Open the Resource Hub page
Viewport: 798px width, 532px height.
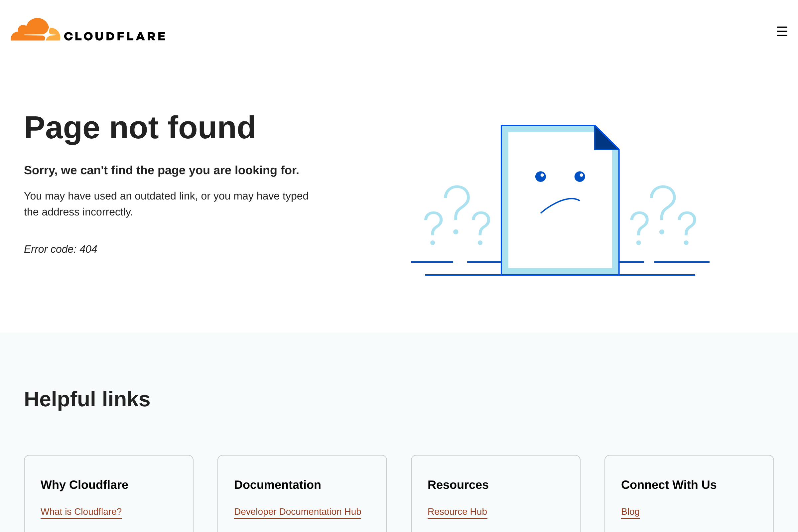click(457, 511)
